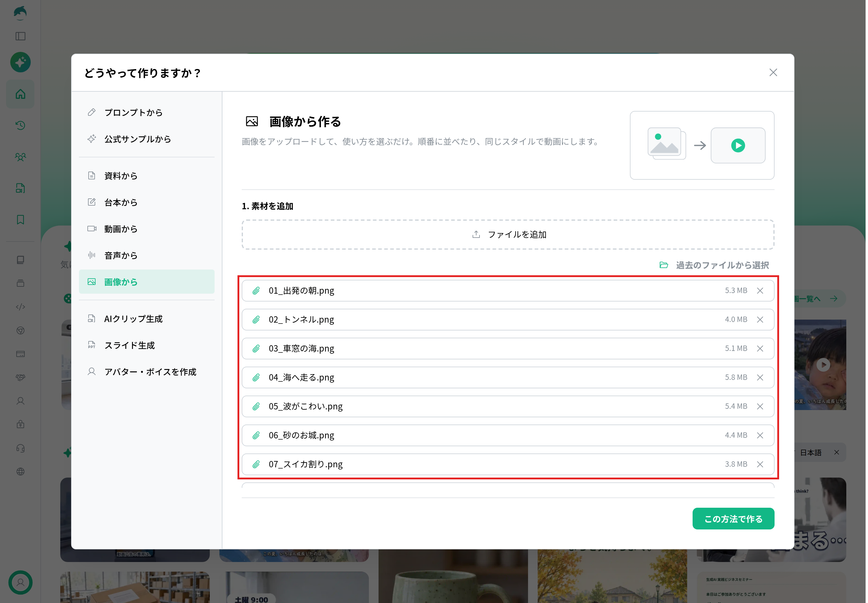868x603 pixels.
Task: Click the headset support icon
Action: (20, 448)
